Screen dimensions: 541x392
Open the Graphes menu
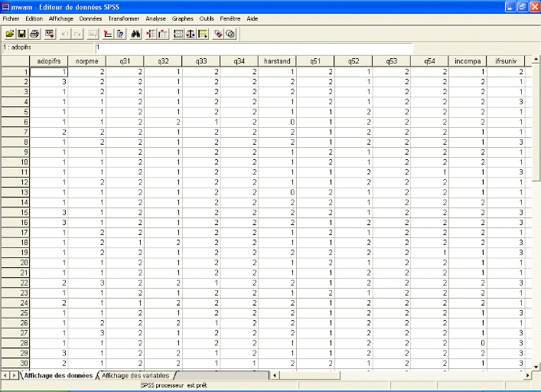click(182, 18)
